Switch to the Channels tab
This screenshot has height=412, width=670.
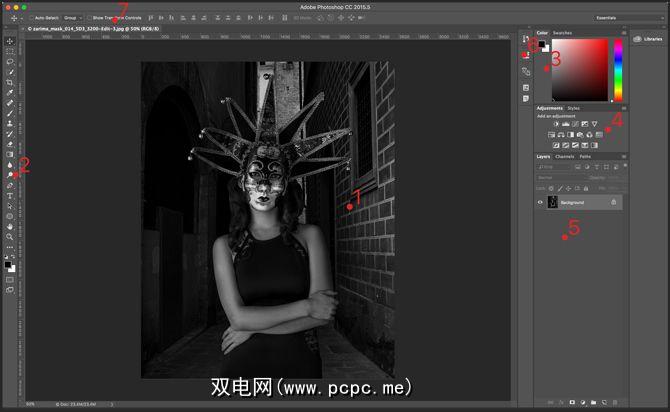point(565,156)
